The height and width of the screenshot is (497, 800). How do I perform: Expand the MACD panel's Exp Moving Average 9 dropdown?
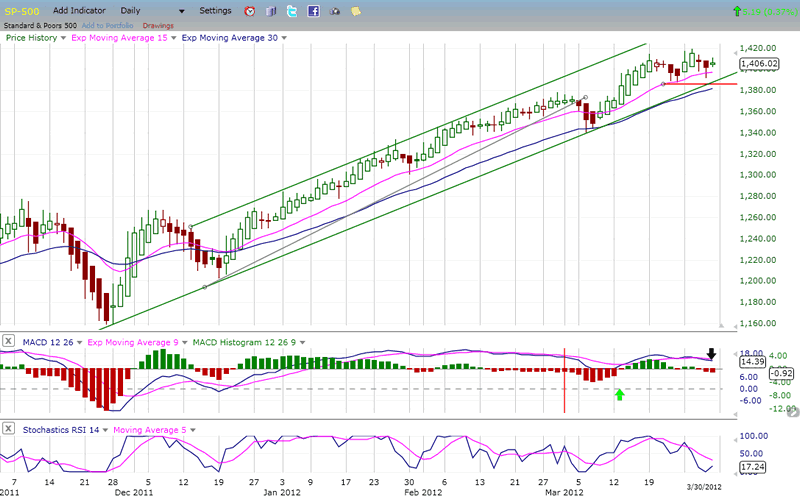coord(185,342)
